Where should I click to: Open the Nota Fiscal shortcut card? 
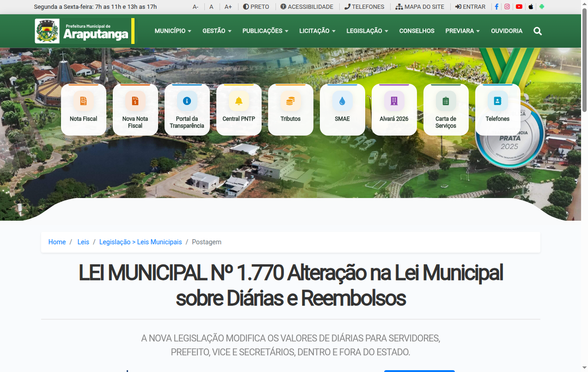(84, 110)
